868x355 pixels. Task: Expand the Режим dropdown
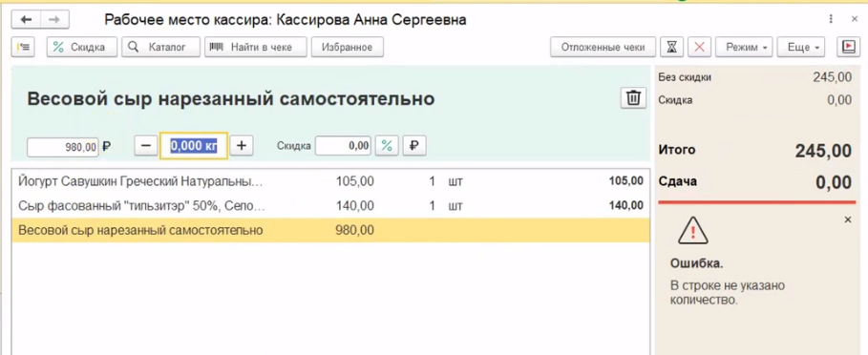pos(744,47)
